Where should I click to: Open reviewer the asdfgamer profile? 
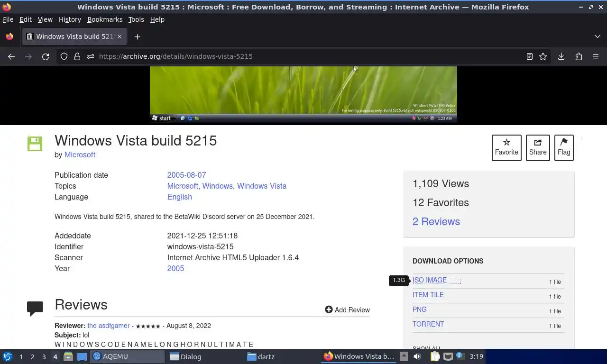109,326
